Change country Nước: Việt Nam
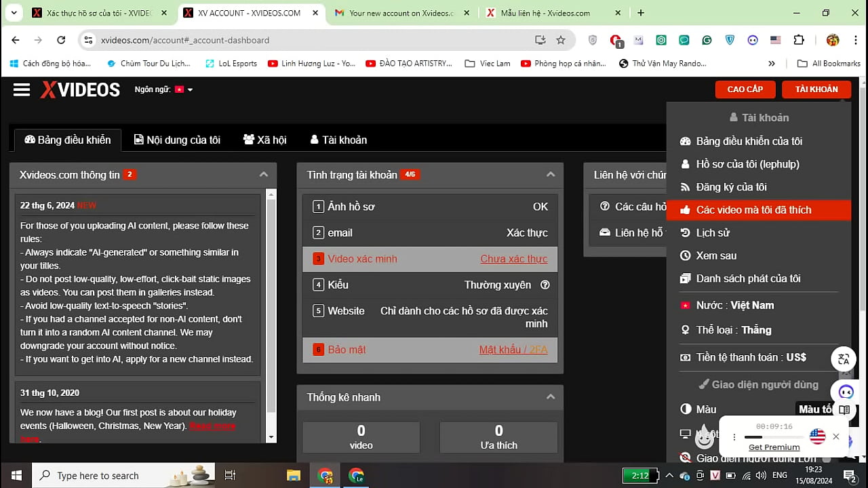Image resolution: width=868 pixels, height=488 pixels. coord(734,305)
